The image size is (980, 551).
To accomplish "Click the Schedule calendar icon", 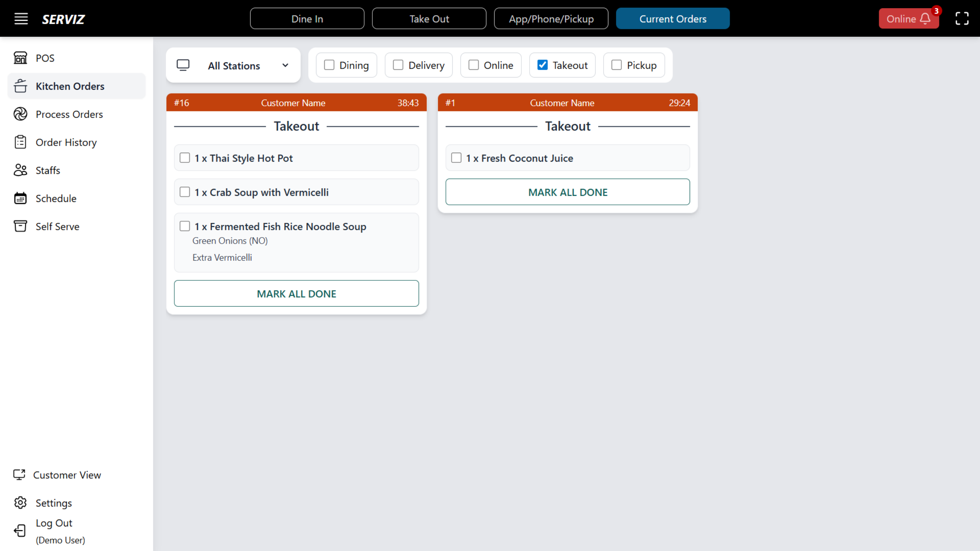I will tap(20, 198).
